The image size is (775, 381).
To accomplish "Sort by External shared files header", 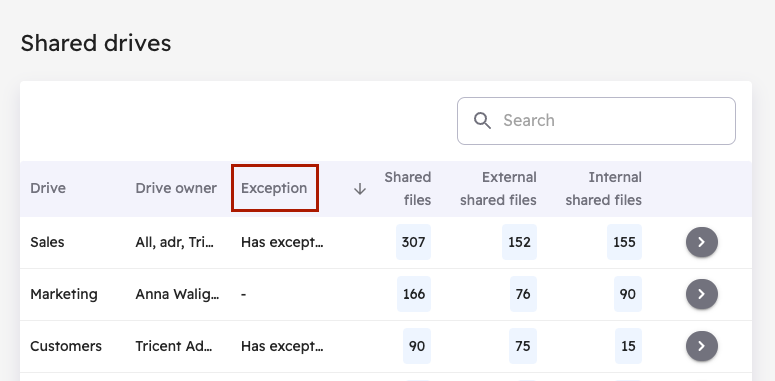I will pos(498,188).
